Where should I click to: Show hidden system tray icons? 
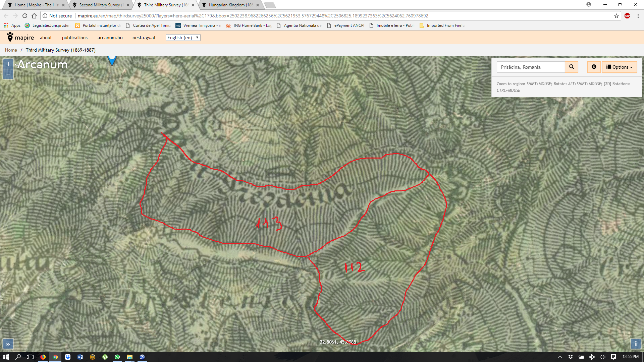[x=559, y=357]
